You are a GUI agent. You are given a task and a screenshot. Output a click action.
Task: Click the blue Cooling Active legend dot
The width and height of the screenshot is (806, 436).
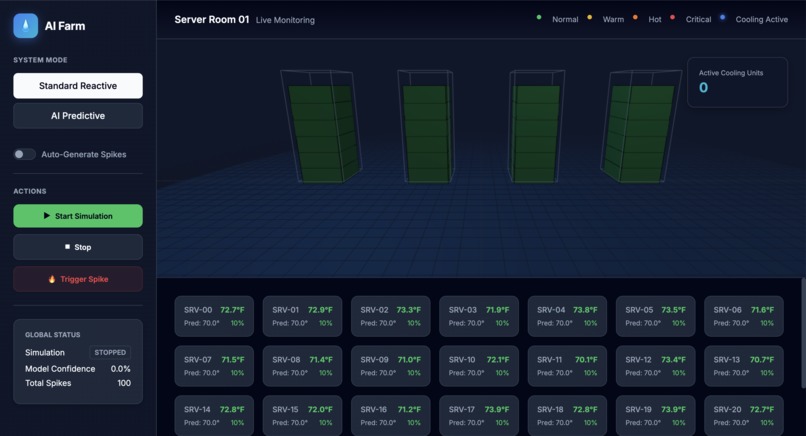click(x=722, y=17)
